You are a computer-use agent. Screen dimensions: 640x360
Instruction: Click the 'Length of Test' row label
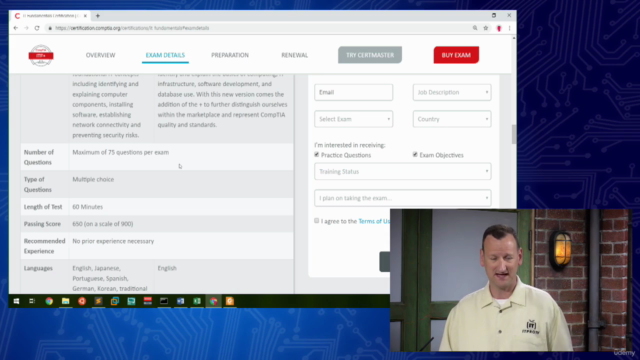tap(43, 207)
